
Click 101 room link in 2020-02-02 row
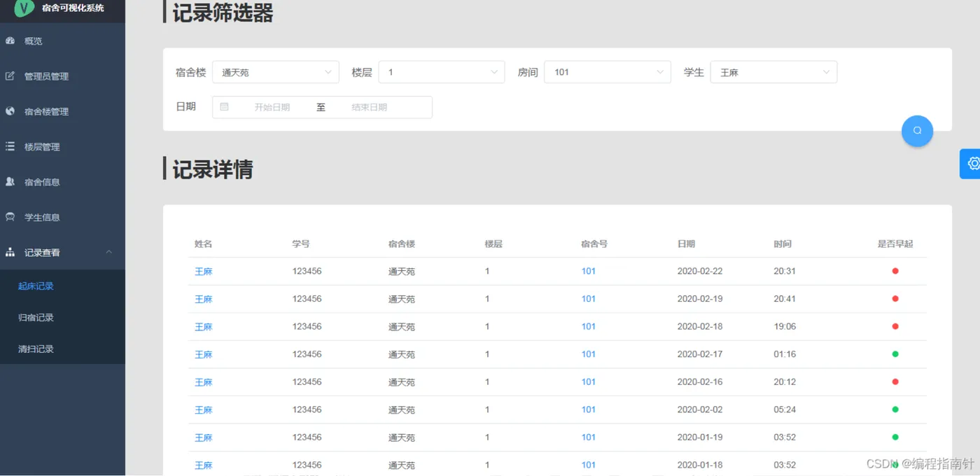click(x=589, y=409)
